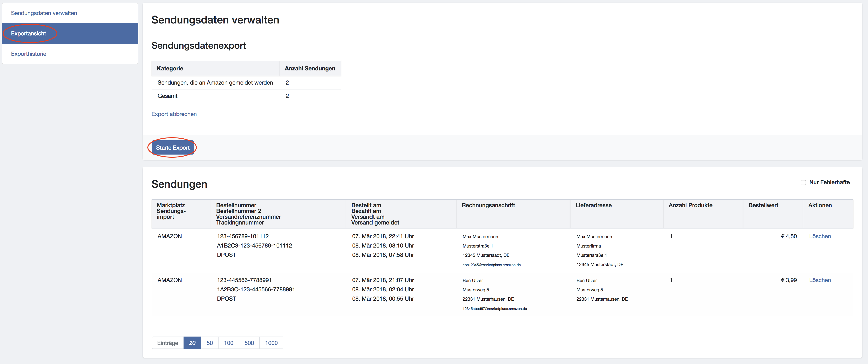Click order number 123-456789-101112
The height and width of the screenshot is (364, 868).
pyautogui.click(x=243, y=236)
